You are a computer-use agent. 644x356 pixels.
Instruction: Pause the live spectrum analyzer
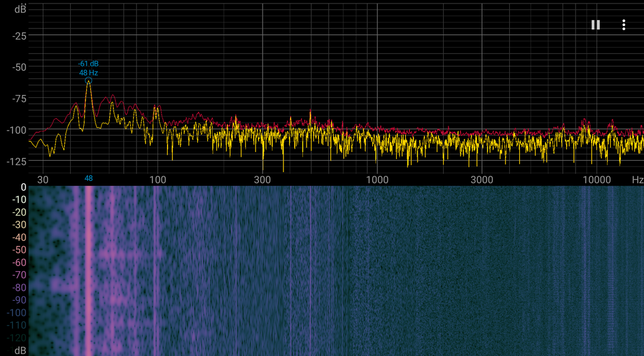pyautogui.click(x=595, y=25)
